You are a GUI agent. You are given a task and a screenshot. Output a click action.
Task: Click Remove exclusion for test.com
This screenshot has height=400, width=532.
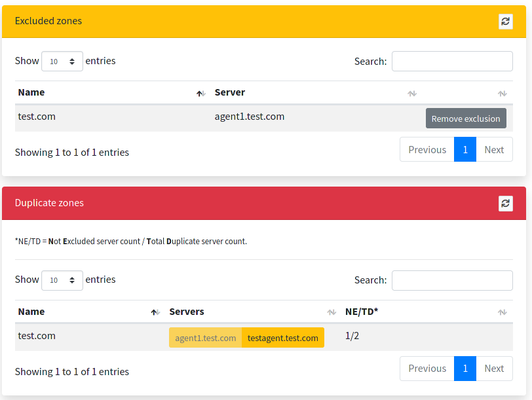(x=466, y=118)
